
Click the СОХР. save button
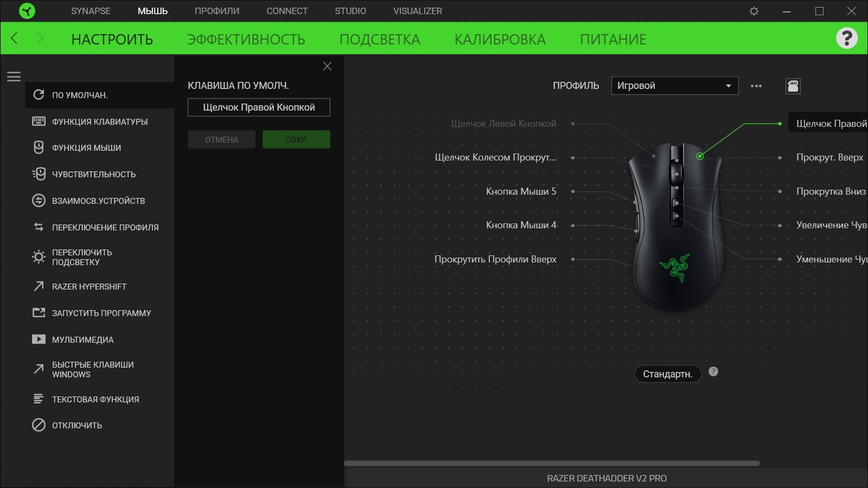coord(296,139)
